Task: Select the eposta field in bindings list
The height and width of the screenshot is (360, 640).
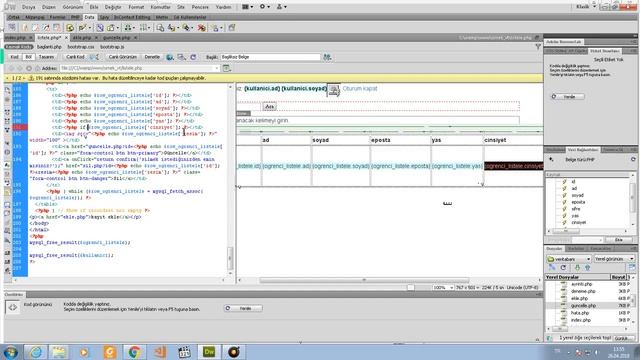Action: point(578,202)
